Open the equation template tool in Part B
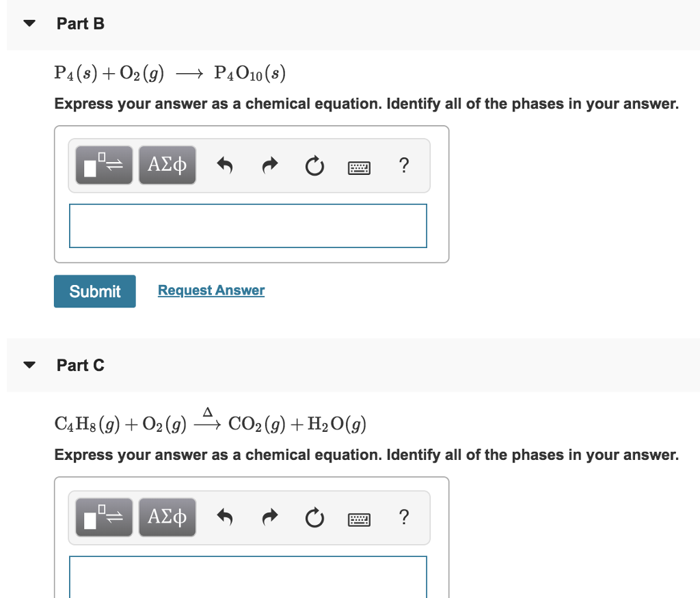The width and height of the screenshot is (700, 598). [x=103, y=165]
